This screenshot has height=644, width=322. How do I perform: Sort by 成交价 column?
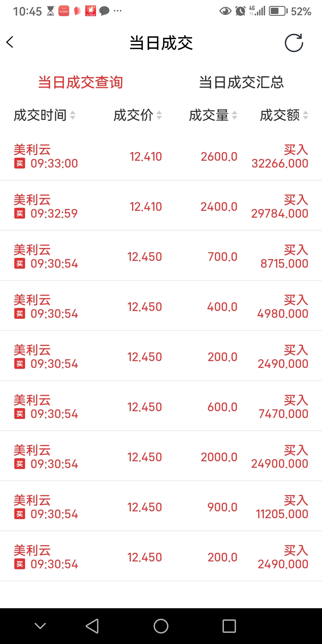[x=138, y=115]
